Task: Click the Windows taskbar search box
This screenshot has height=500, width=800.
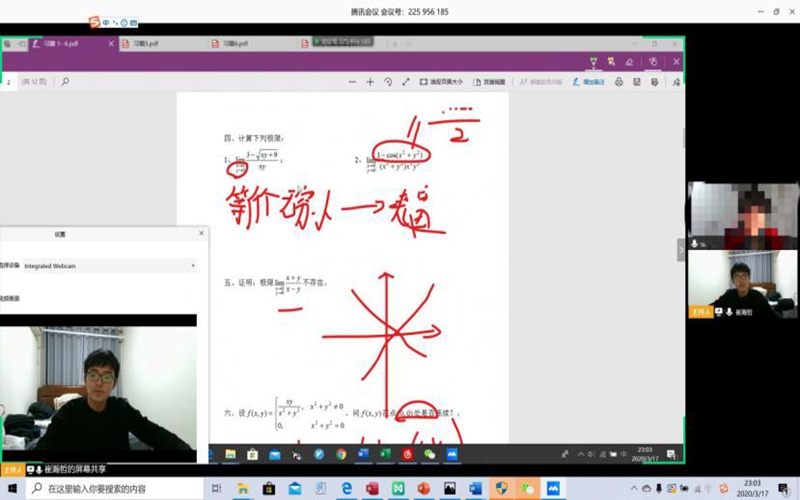Action: pos(110,489)
